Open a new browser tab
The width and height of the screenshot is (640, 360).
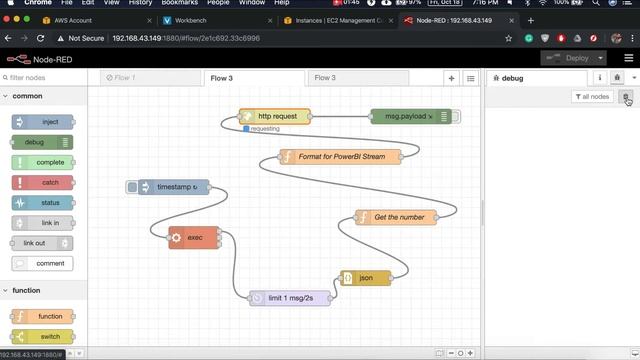pos(531,20)
